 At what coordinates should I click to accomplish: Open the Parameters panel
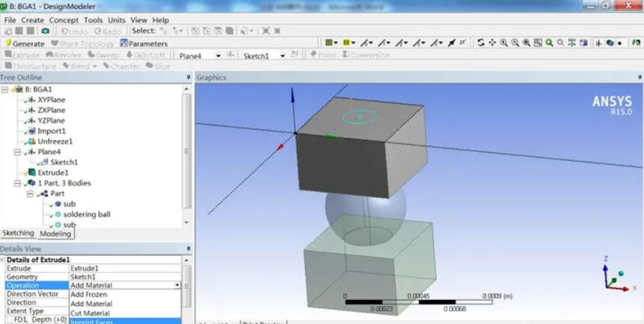point(143,43)
